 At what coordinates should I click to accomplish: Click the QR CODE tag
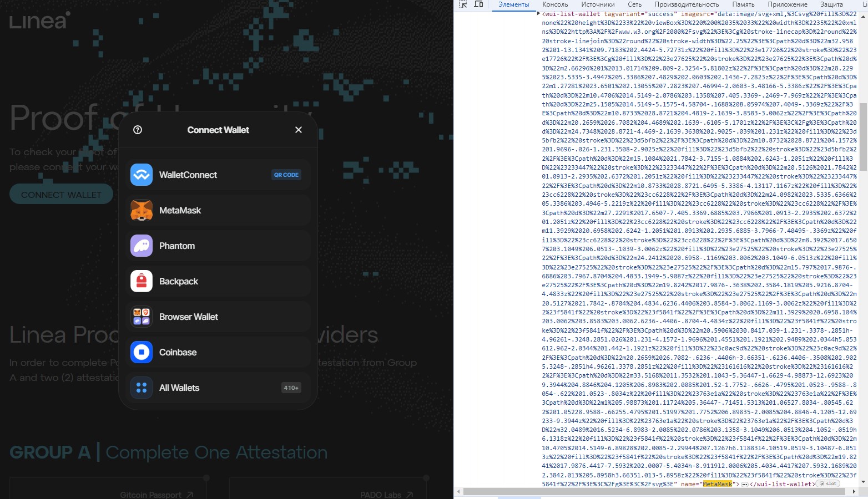[x=286, y=175]
